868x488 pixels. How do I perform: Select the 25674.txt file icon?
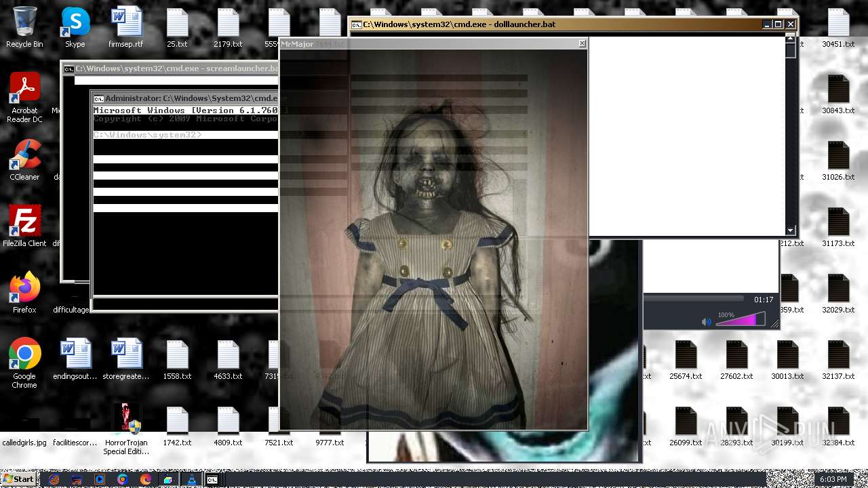tap(686, 359)
